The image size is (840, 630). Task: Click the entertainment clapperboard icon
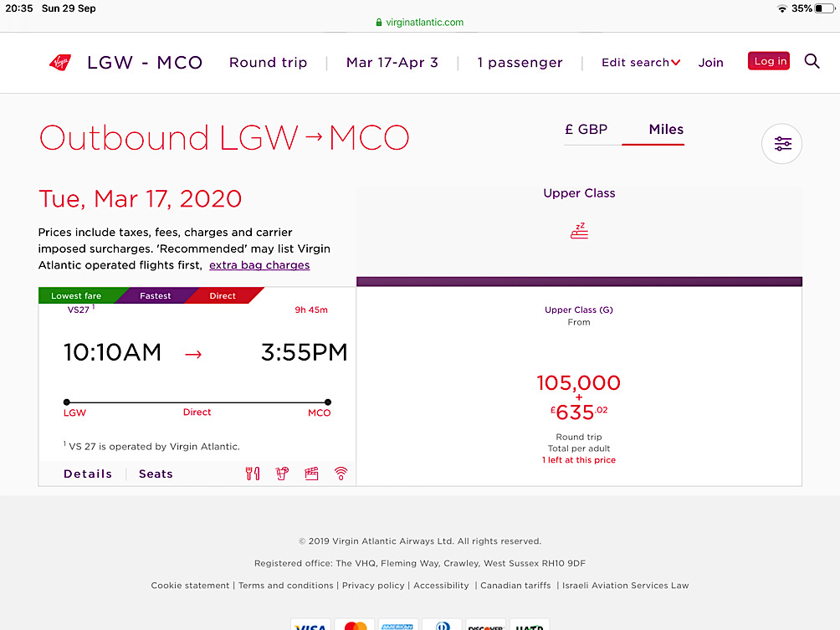tap(311, 474)
